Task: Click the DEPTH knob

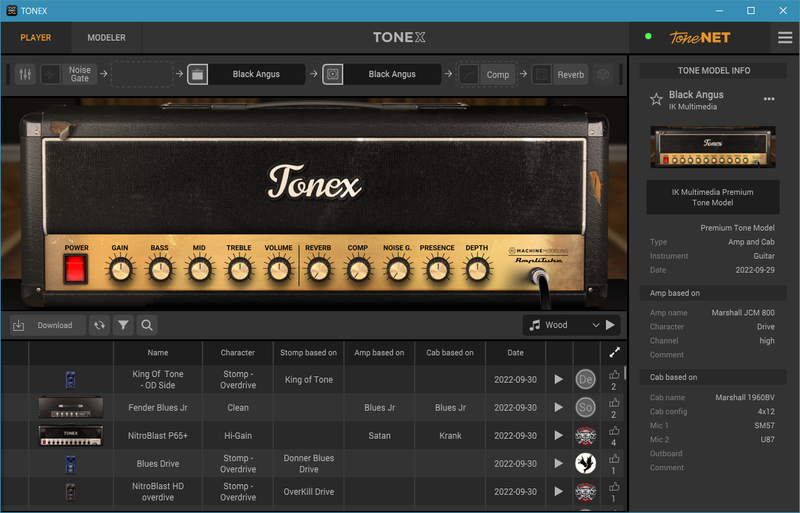Action: (477, 270)
